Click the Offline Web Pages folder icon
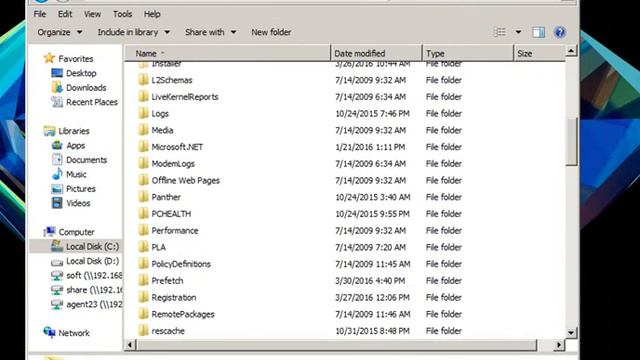 (x=143, y=180)
